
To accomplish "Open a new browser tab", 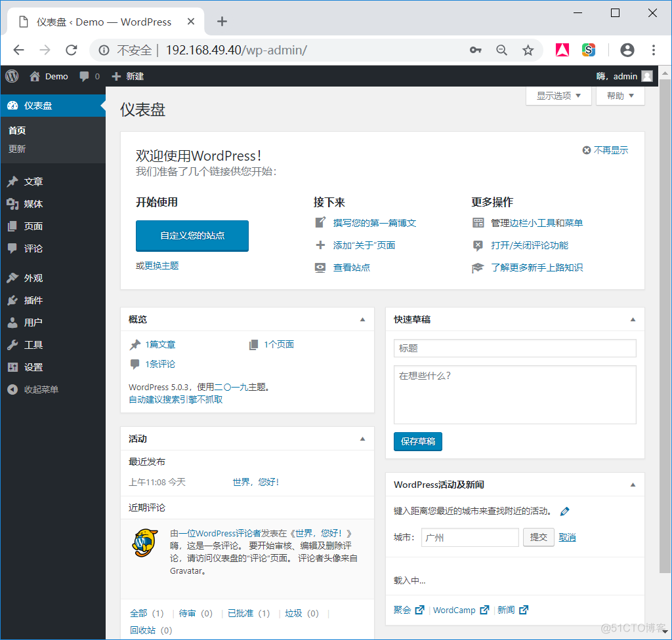I will click(x=222, y=22).
